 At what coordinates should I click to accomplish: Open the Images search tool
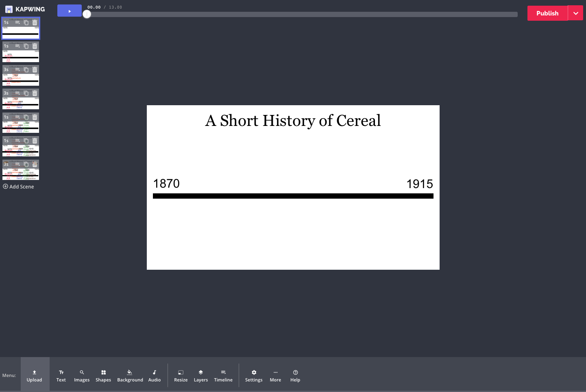click(x=82, y=376)
